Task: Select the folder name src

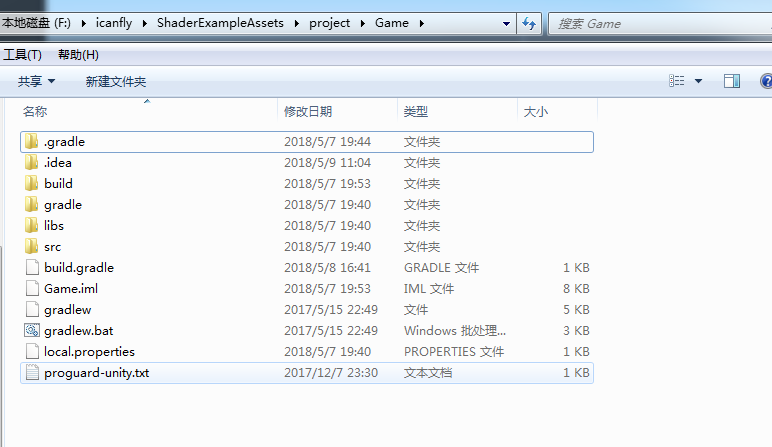Action: pos(52,247)
